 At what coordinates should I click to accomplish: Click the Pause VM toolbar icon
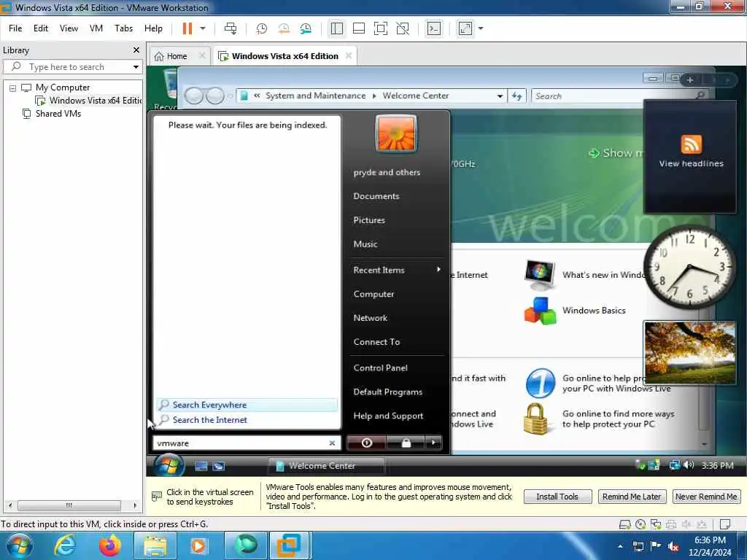tap(187, 28)
